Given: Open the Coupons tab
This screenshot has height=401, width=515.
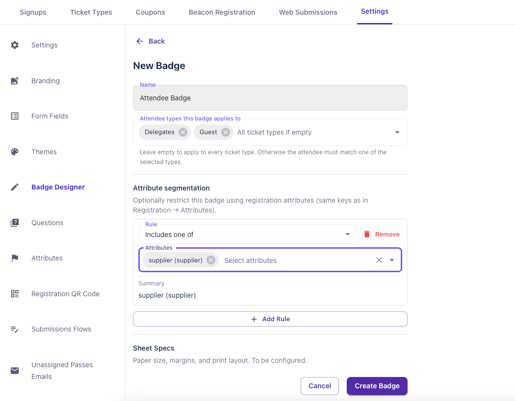Looking at the screenshot, I should pos(150,12).
